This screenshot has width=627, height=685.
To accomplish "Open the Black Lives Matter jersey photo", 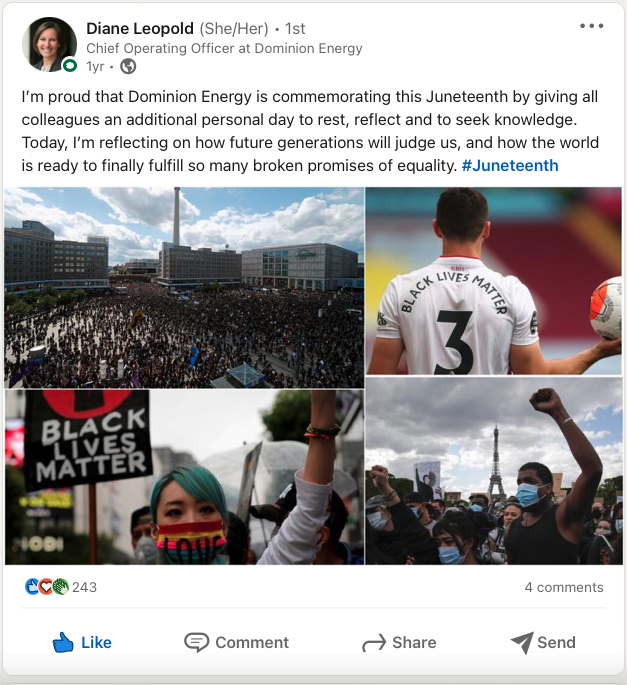I will pos(494,280).
